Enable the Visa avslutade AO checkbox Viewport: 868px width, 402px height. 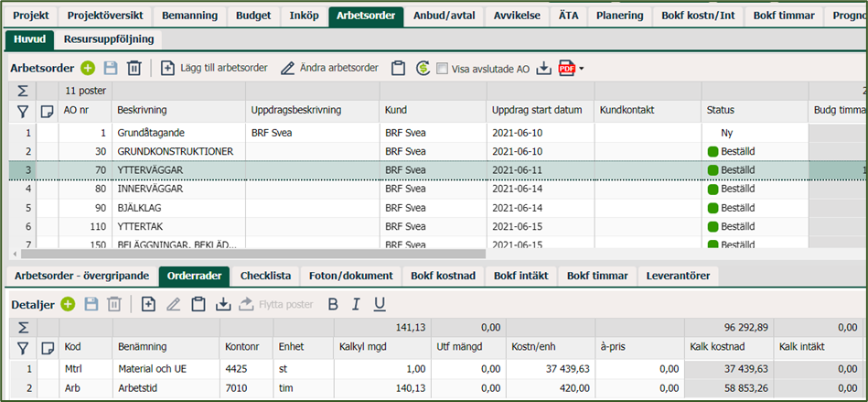(442, 69)
